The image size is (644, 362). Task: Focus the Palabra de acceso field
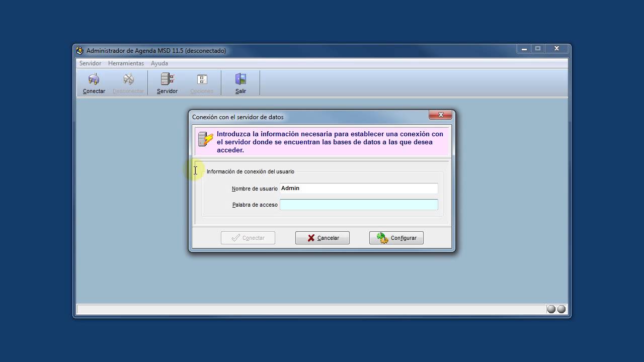pyautogui.click(x=359, y=205)
